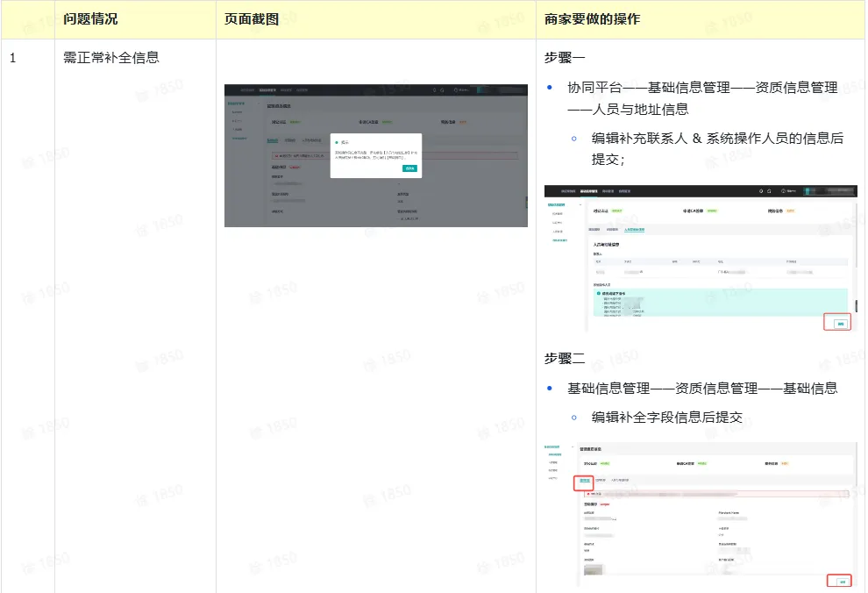Click the 步骤一 heading

point(564,58)
